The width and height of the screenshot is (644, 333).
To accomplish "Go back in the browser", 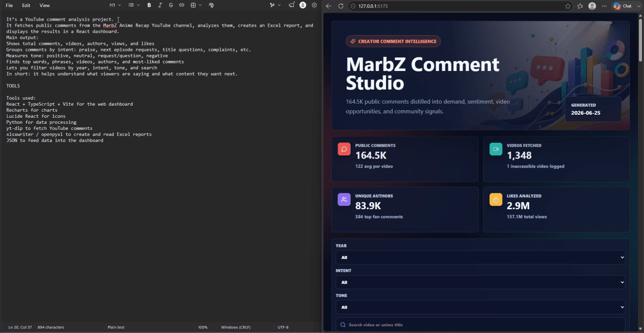I will [329, 6].
